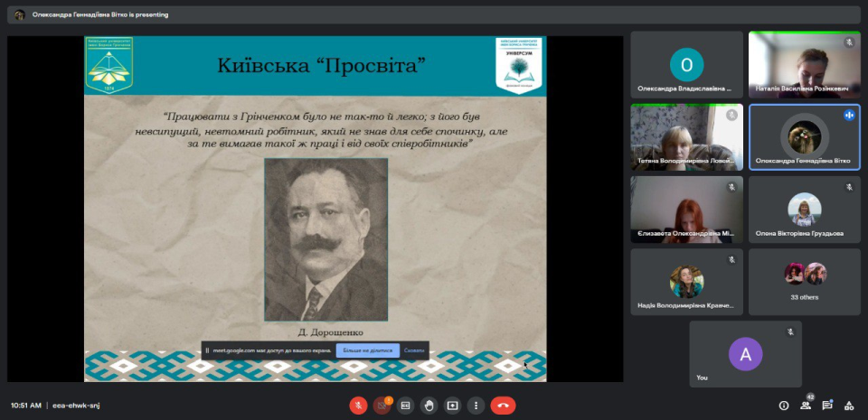Open the meeting details info icon
Image resolution: width=868 pixels, height=420 pixels.
(783, 406)
